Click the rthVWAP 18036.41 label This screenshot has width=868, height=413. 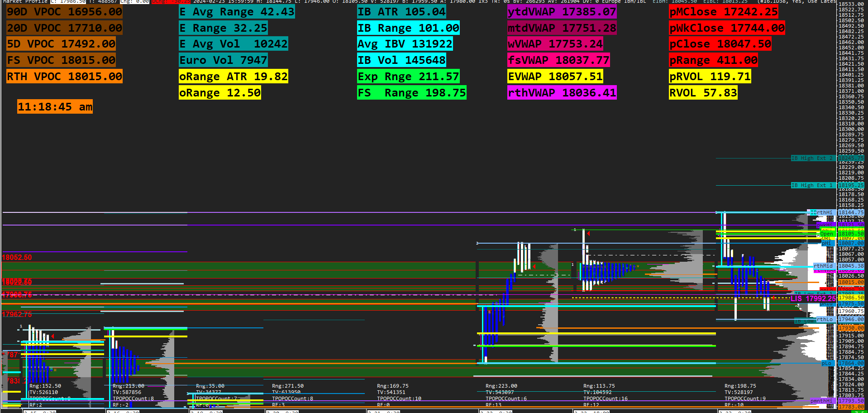point(562,93)
